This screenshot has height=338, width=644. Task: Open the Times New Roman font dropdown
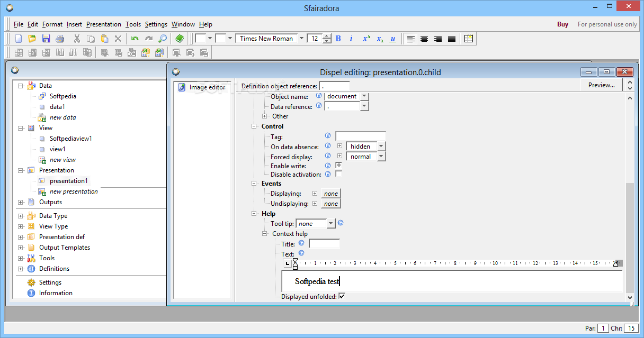coord(301,39)
